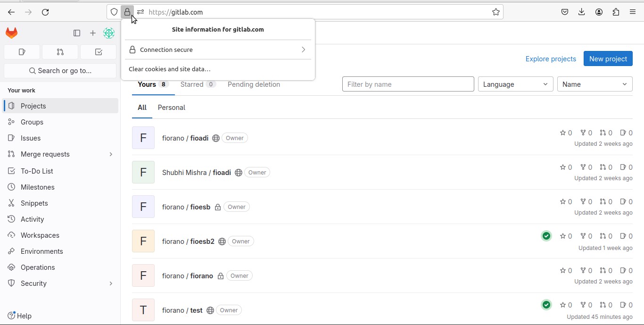Expand Connection secure details

pos(218,50)
